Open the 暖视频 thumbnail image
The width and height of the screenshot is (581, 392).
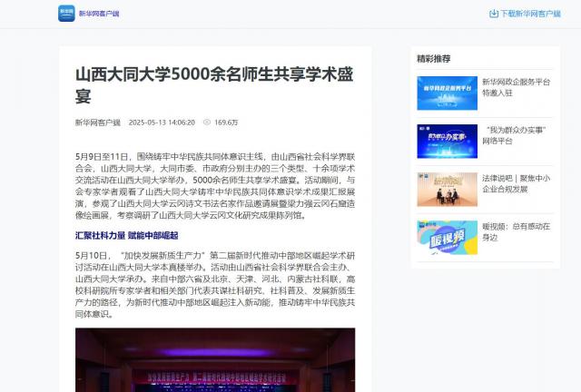[x=447, y=238]
